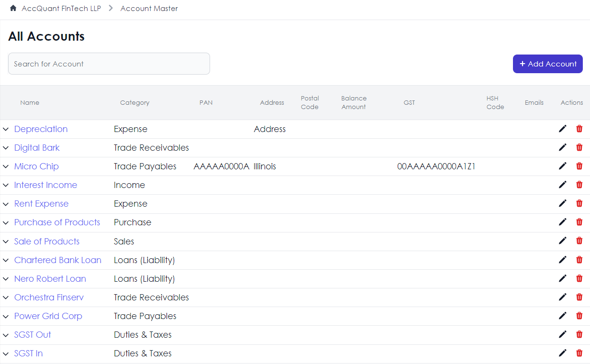Delete the Interest Income account
The image size is (590, 364).
coord(579,184)
